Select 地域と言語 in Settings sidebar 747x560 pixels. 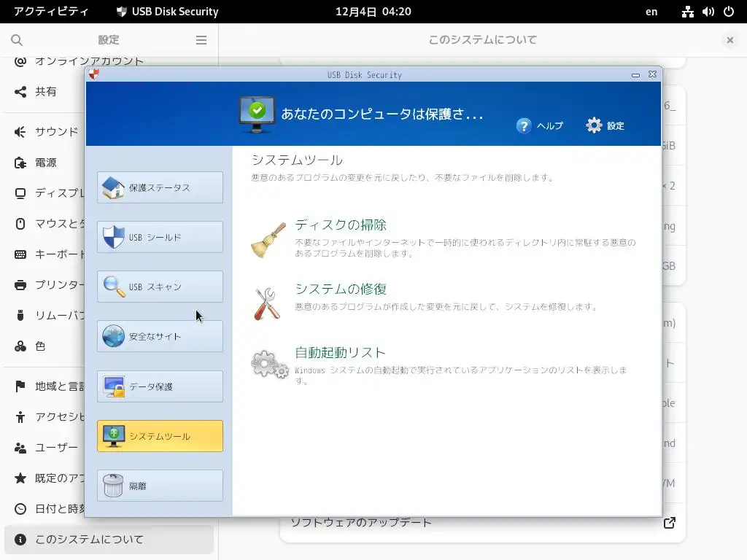(45, 386)
